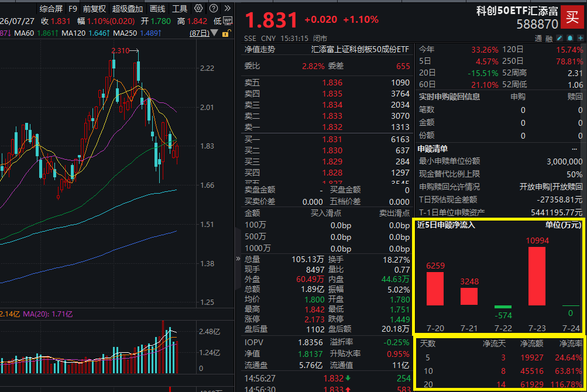Viewport: 587px width, 392px height.
Task: Toggle the yellow chart lock icon
Action: [x=226, y=34]
